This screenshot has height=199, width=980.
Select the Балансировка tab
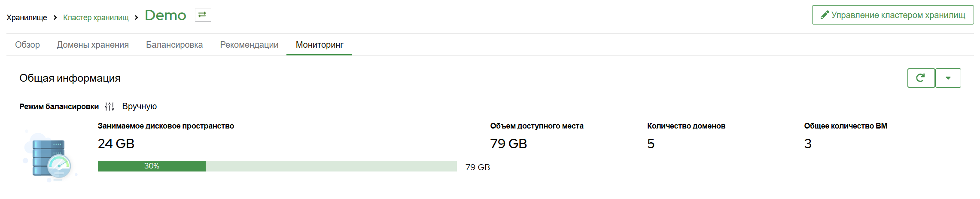pos(174,45)
